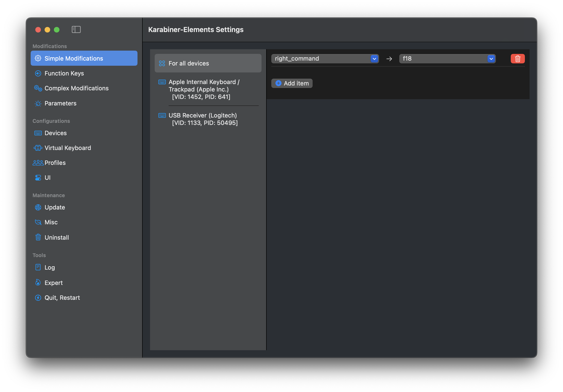
Task: Delete the right_command to f18 mapping
Action: pyautogui.click(x=518, y=59)
